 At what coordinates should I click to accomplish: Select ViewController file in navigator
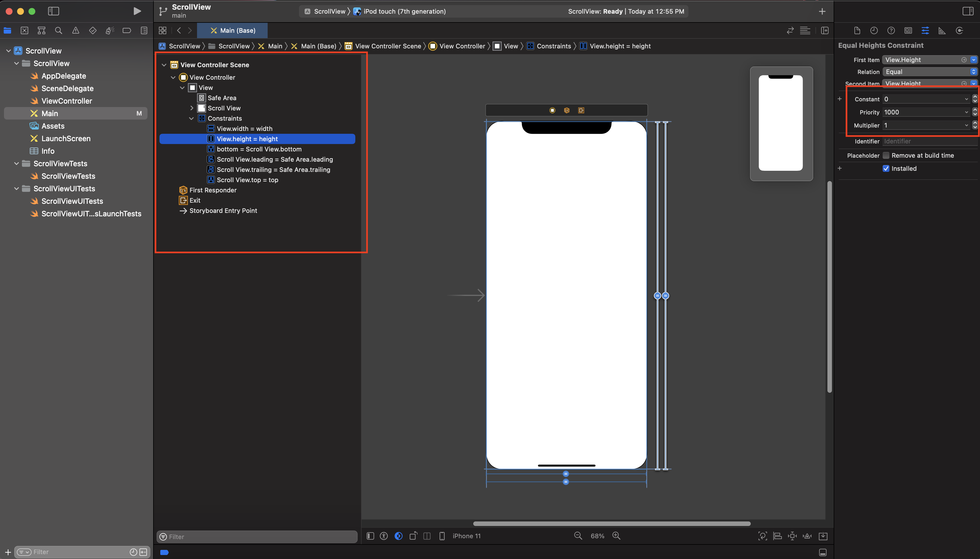(66, 101)
